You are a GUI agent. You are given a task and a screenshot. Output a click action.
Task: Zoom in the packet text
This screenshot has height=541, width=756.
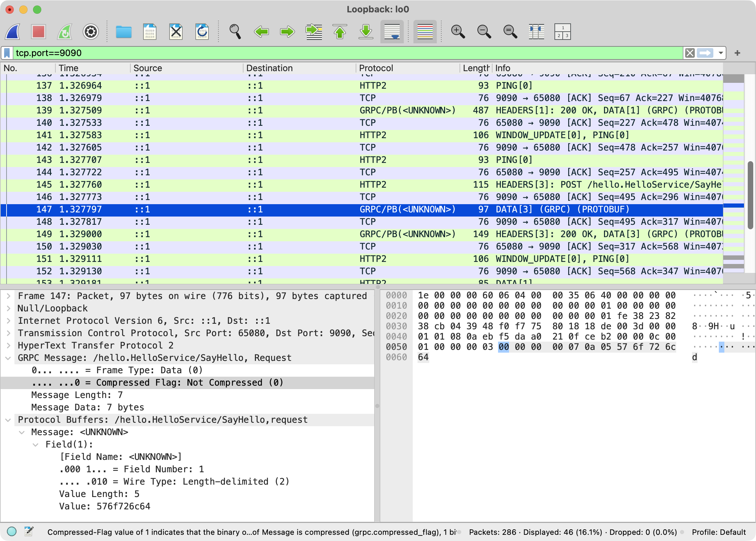point(458,32)
